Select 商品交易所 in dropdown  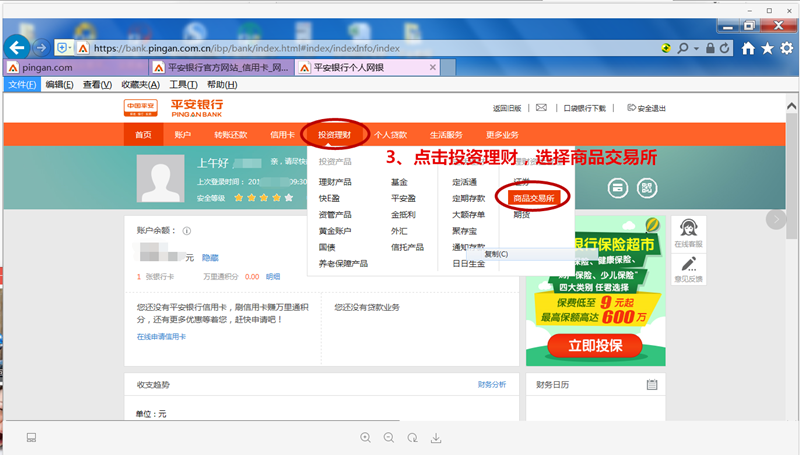tap(534, 198)
